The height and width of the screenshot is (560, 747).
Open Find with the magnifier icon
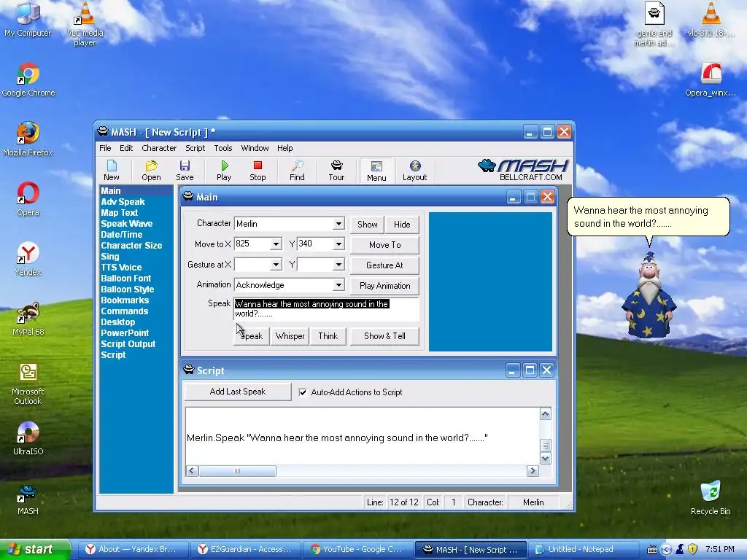(297, 171)
